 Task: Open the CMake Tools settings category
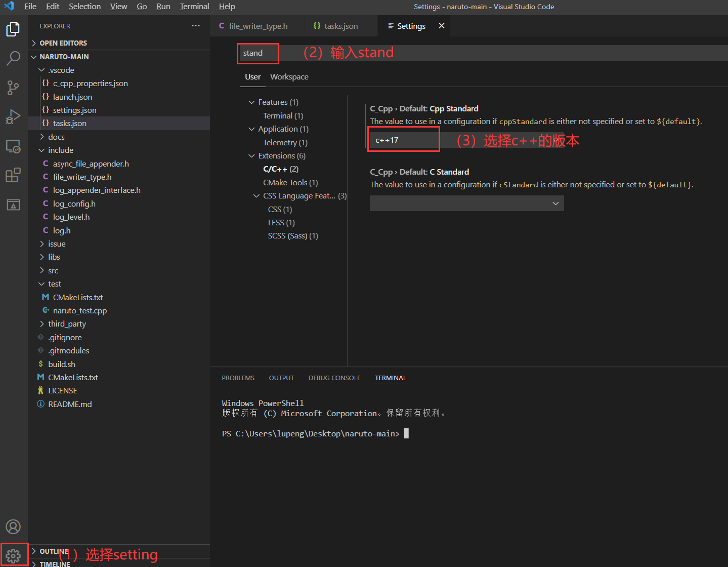pyautogui.click(x=290, y=182)
